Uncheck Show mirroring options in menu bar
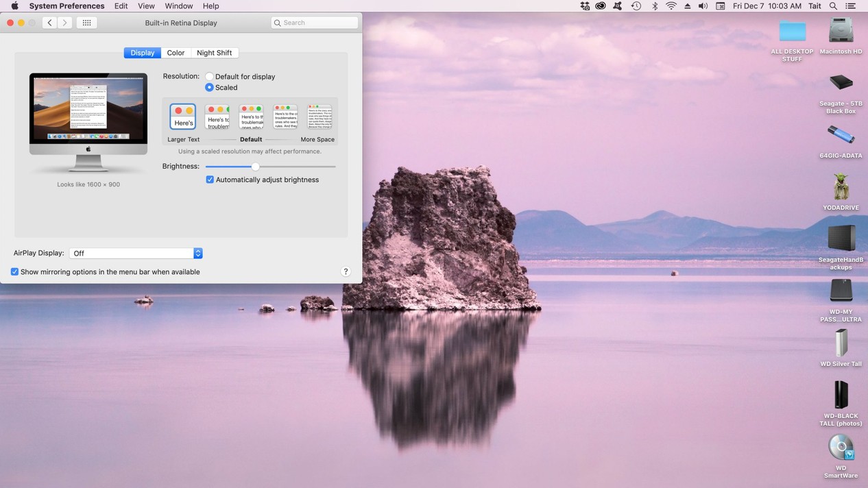This screenshot has width=868, height=488. point(14,272)
